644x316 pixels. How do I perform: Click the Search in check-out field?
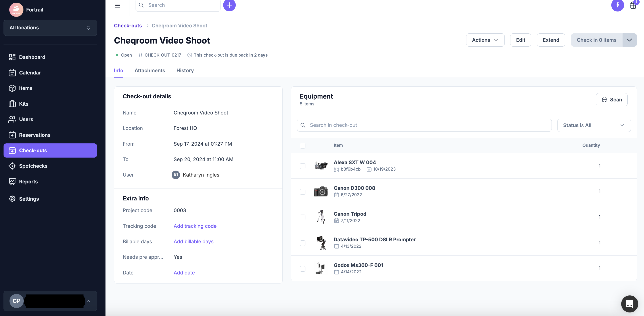(x=425, y=125)
